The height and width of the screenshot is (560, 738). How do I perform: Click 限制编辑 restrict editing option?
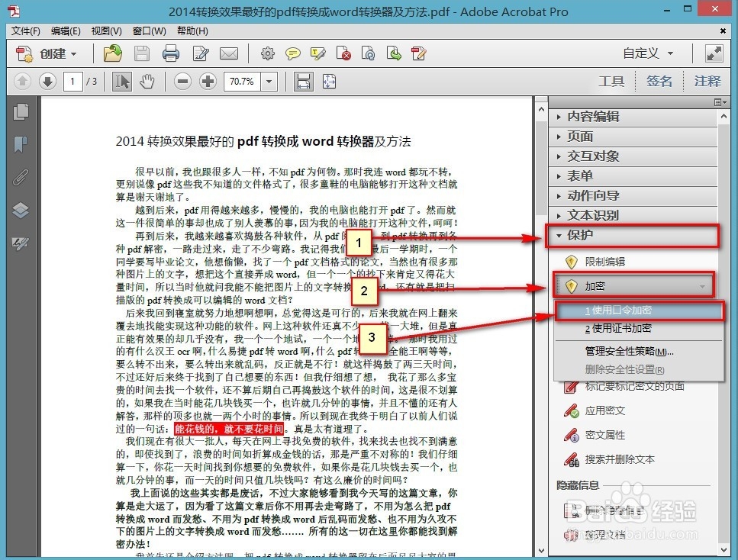pos(597,262)
